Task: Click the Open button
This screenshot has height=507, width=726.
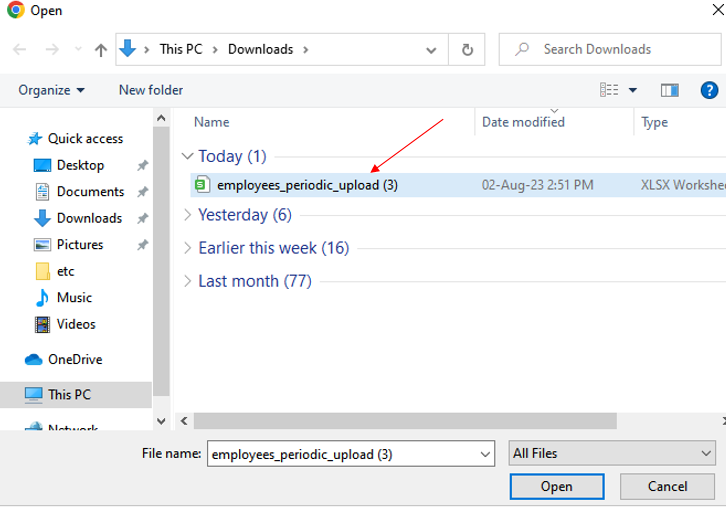Action: coord(556,487)
